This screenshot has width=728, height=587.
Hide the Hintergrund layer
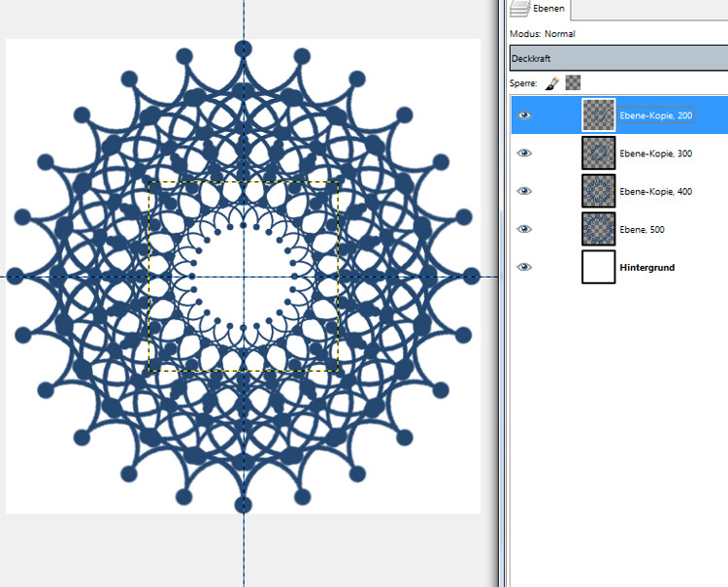point(525,267)
